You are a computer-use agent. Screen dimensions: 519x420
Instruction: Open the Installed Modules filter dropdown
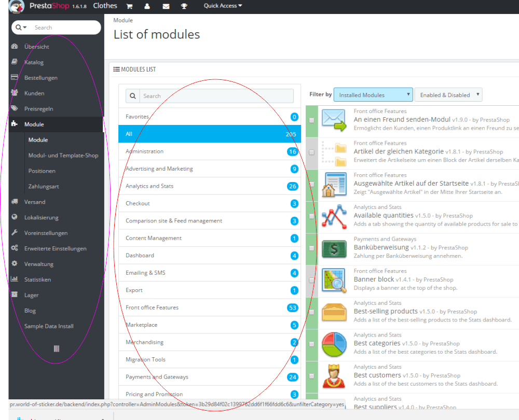point(373,94)
